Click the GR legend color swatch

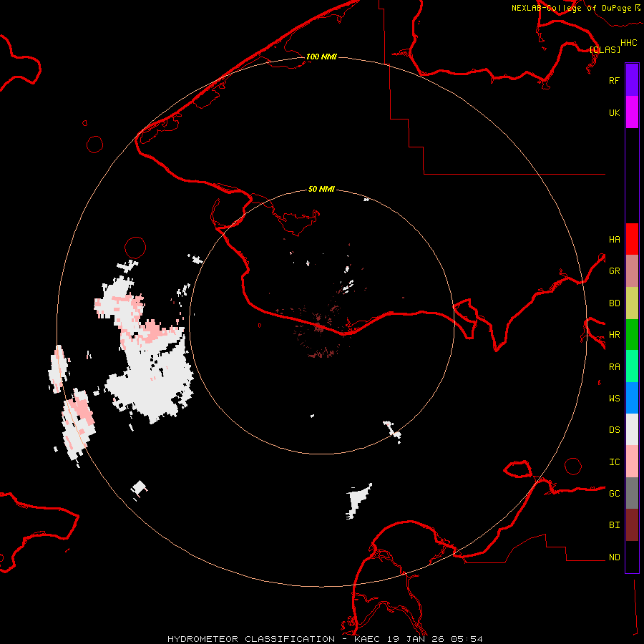tap(632, 271)
